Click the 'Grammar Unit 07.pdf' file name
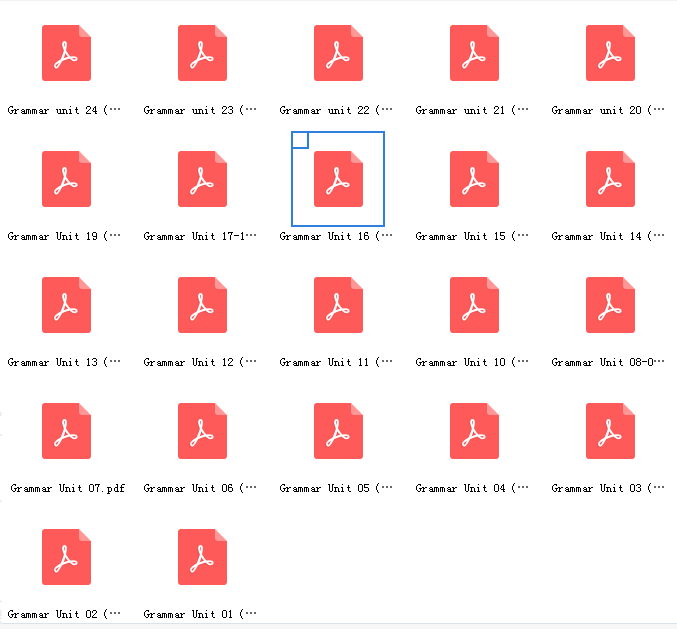 [67, 489]
